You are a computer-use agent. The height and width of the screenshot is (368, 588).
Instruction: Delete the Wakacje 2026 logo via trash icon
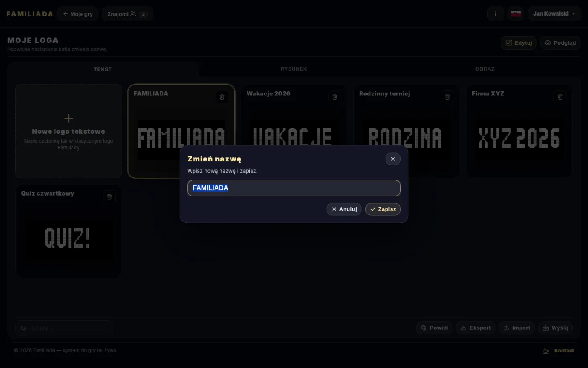click(335, 97)
